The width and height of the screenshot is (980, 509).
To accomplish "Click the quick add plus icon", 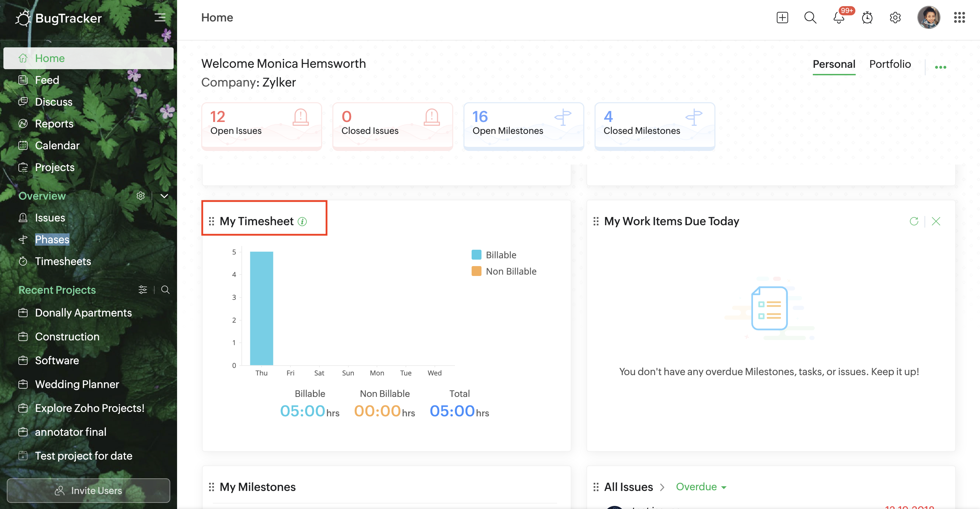I will pyautogui.click(x=782, y=17).
